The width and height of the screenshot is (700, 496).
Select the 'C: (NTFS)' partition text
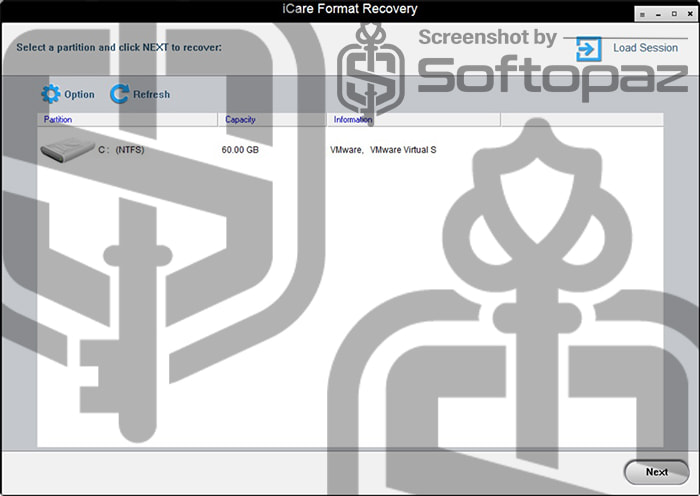pos(121,150)
